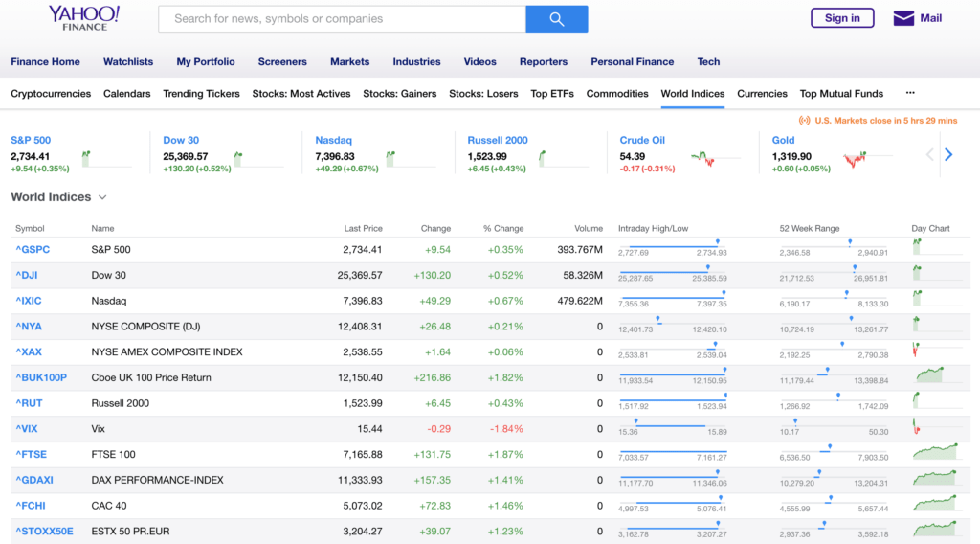Open the ^GDAXI symbol link
The width and height of the screenshot is (980, 544).
click(34, 480)
